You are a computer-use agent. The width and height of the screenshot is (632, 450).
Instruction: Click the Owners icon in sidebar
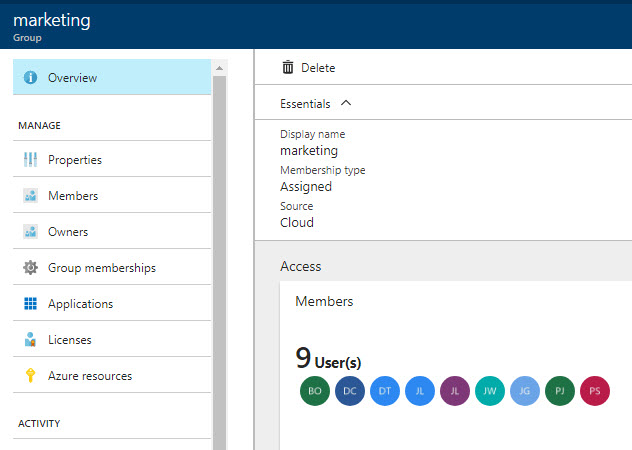point(30,232)
